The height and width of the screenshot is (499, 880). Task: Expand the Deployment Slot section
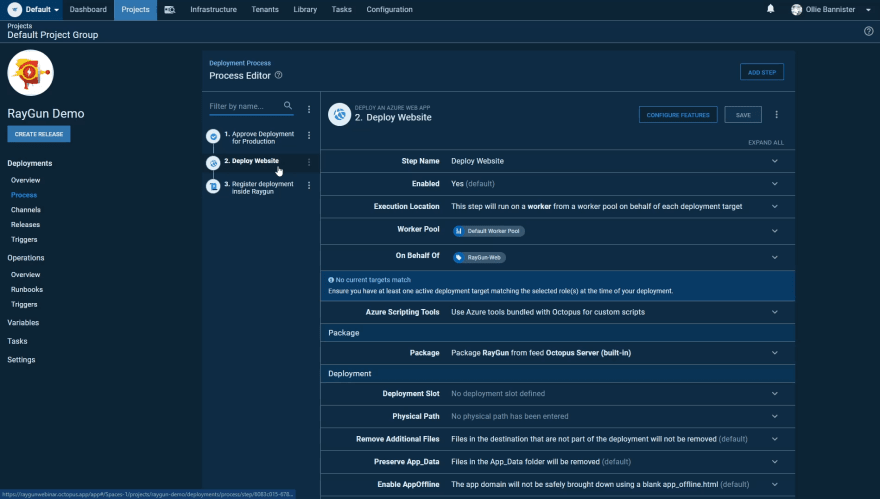pos(774,393)
